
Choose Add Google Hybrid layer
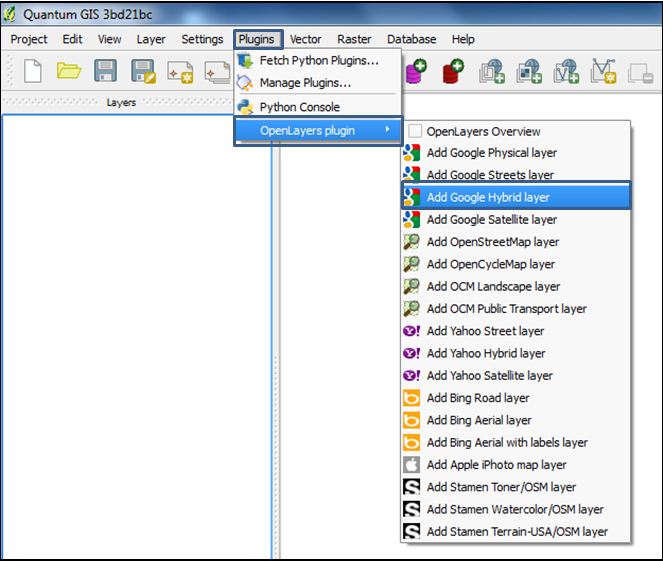click(516, 197)
